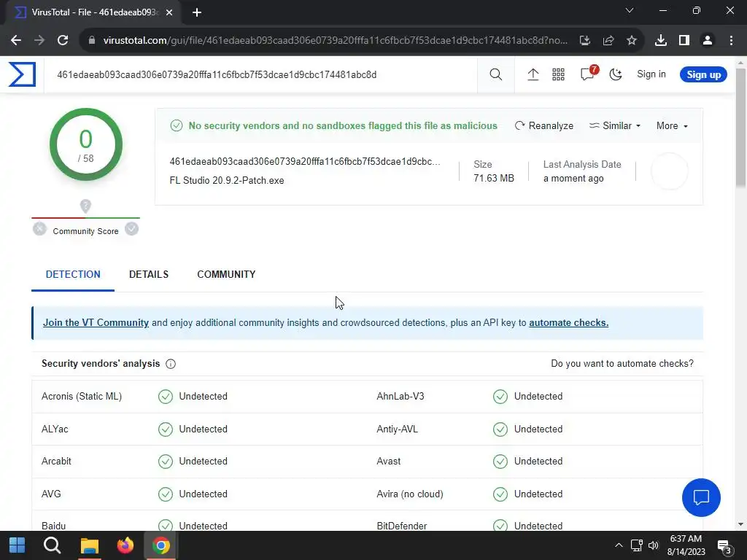The width and height of the screenshot is (747, 560).
Task: Open Firefox from the taskbar
Action: pyautogui.click(x=125, y=545)
